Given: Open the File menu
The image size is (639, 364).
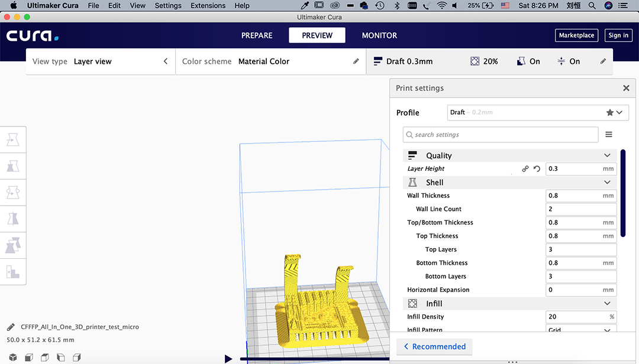Looking at the screenshot, I should coord(93,5).
